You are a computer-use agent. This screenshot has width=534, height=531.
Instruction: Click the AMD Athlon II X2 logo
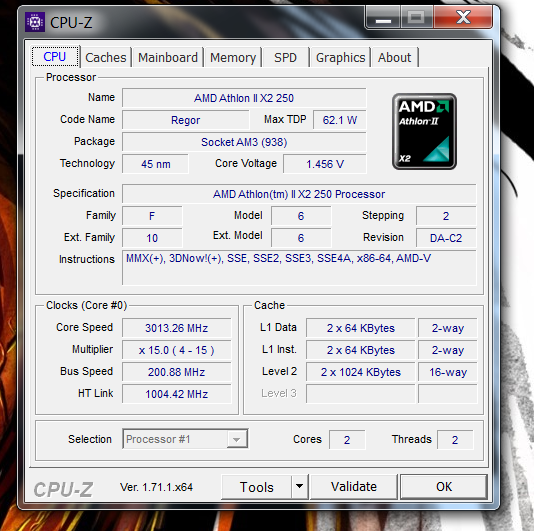coord(424,131)
